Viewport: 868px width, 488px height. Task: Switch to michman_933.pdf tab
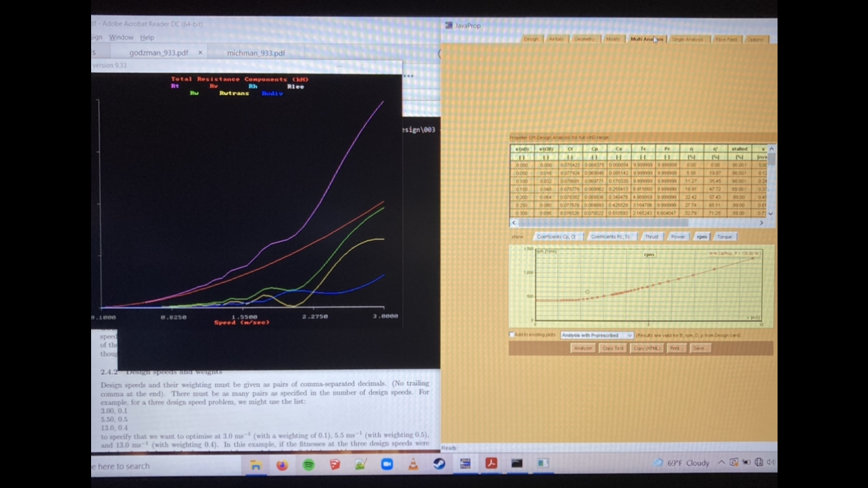tap(256, 53)
